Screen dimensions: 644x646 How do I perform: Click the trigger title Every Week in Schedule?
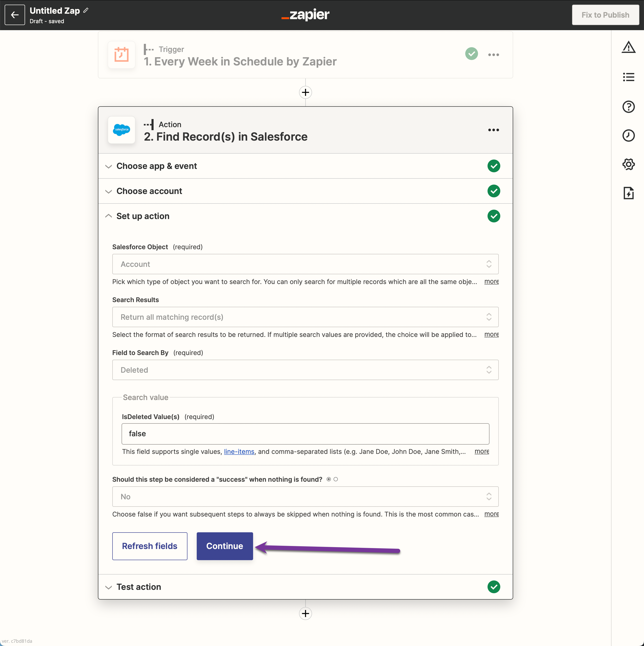pyautogui.click(x=240, y=61)
